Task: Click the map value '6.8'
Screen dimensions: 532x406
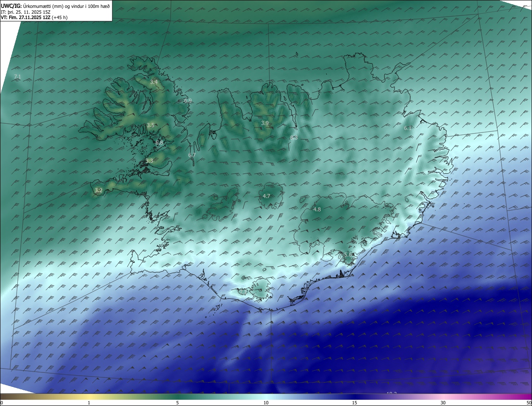Action: [159, 142]
